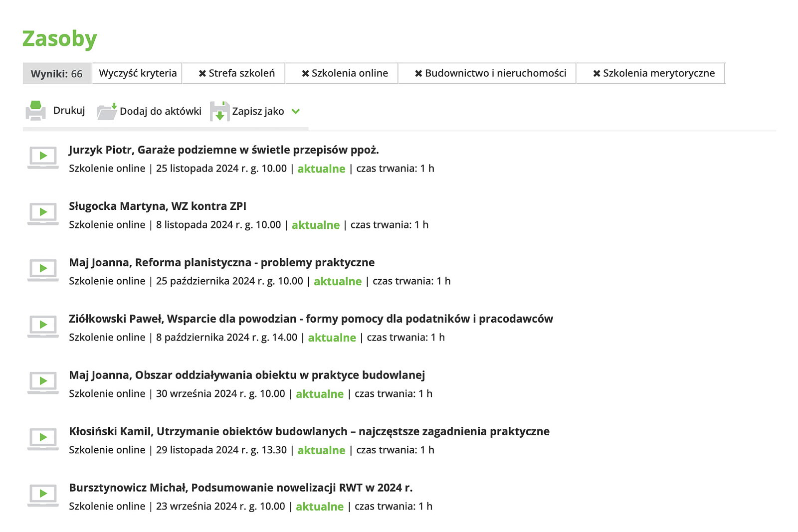Click aktualne status in 25 października row
The image size is (798, 532).
click(x=338, y=282)
